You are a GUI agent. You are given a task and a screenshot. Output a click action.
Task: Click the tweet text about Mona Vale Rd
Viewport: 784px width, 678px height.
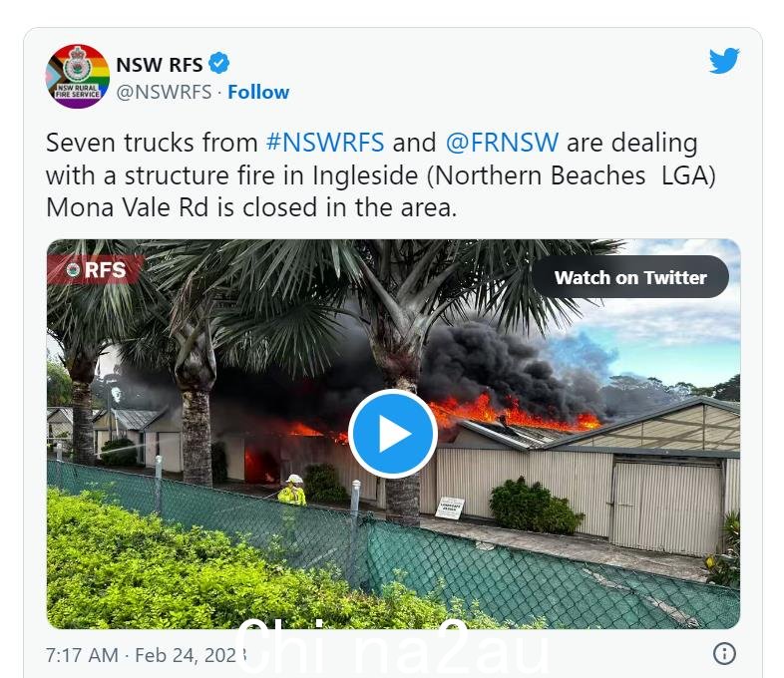coord(251,207)
